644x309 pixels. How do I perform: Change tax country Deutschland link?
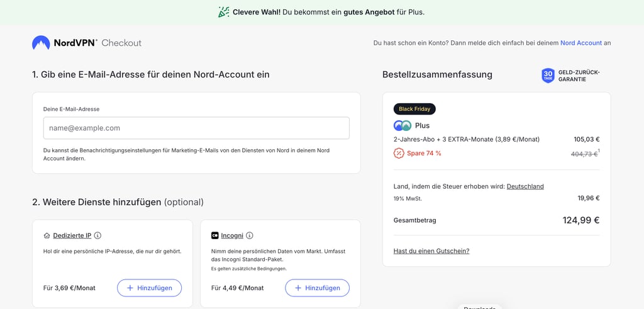click(x=525, y=186)
